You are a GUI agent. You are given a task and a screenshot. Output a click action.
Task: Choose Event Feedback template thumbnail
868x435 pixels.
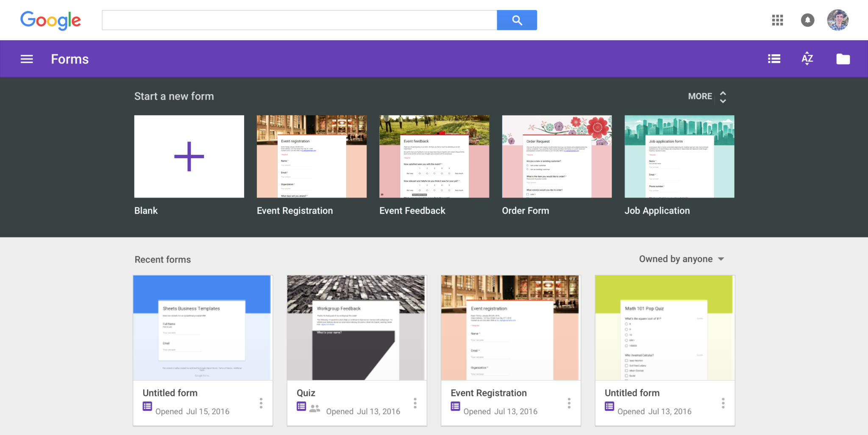434,156
